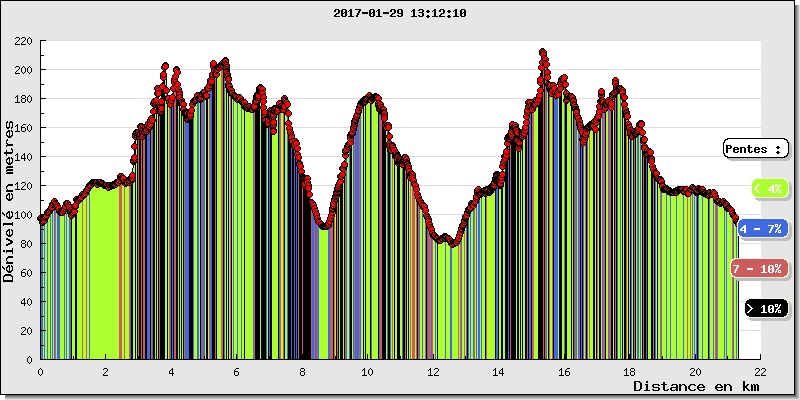
Task: Click the 'Distance en km' axis label
Action: (x=697, y=385)
